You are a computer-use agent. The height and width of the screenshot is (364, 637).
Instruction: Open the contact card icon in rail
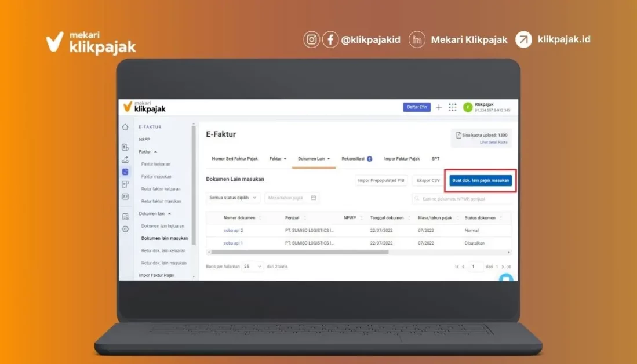pyautogui.click(x=125, y=196)
